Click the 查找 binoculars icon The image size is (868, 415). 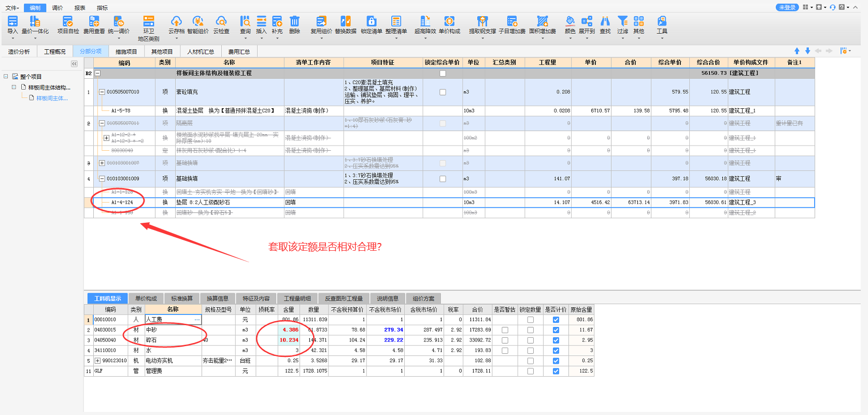[x=605, y=21]
